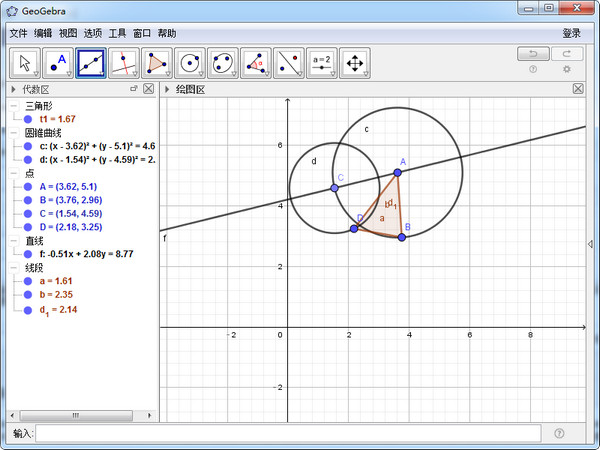The image size is (600, 450).
Task: Toggle visibility of circle c
Action: tap(28, 146)
